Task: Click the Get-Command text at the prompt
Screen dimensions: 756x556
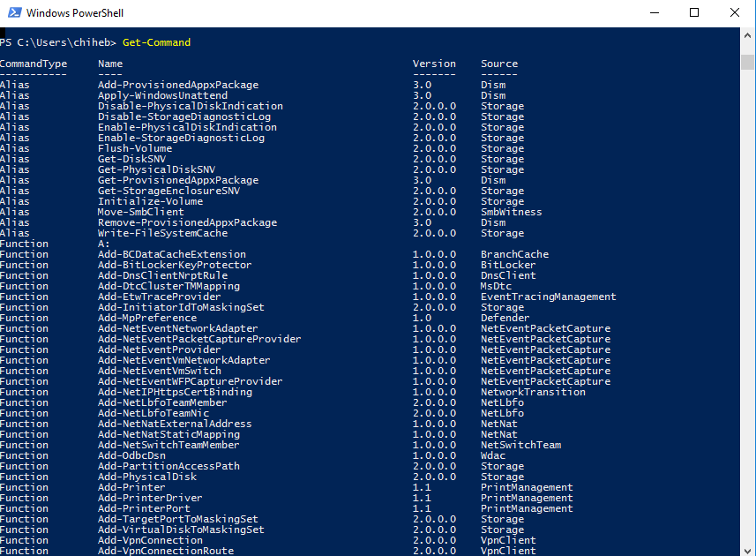Action: (x=156, y=42)
